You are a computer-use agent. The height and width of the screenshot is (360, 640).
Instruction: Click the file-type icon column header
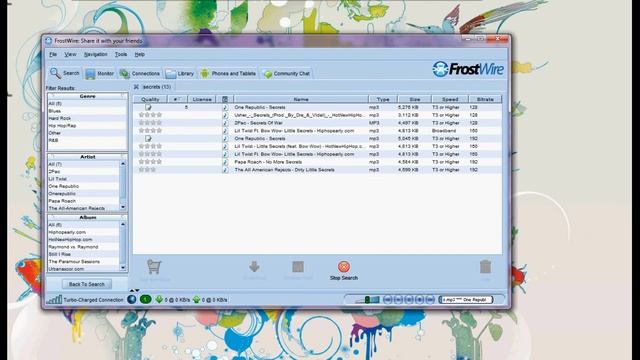225,99
